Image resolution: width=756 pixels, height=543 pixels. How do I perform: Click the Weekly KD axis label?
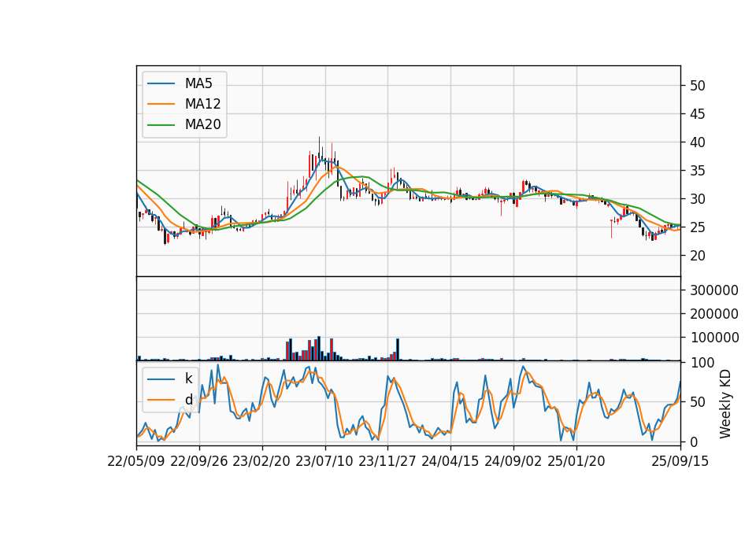click(724, 404)
